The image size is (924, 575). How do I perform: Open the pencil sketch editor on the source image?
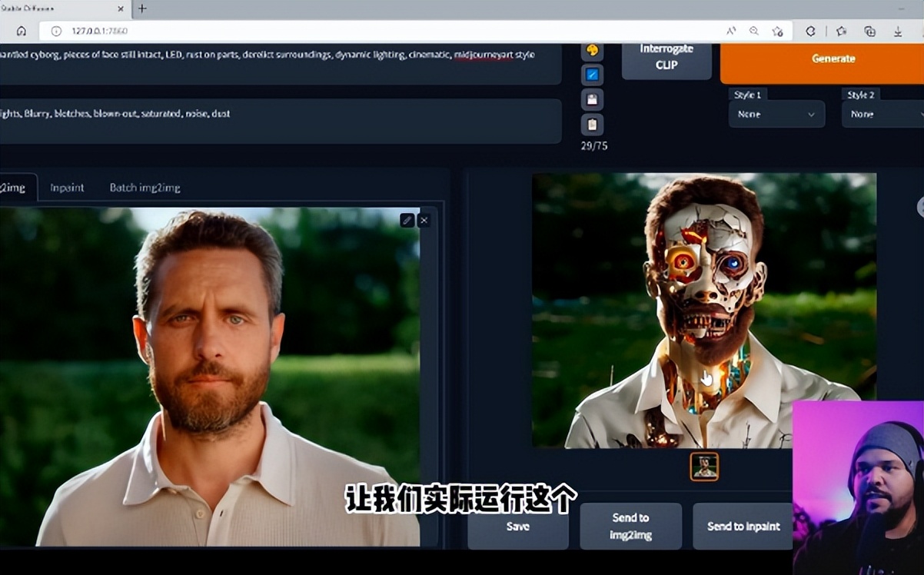[x=407, y=220]
